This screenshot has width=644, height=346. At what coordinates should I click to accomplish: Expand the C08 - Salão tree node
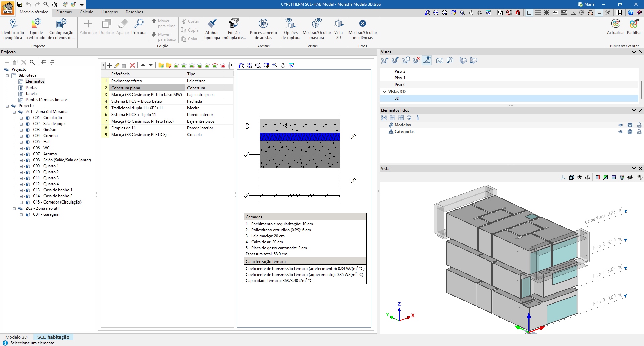click(21, 160)
